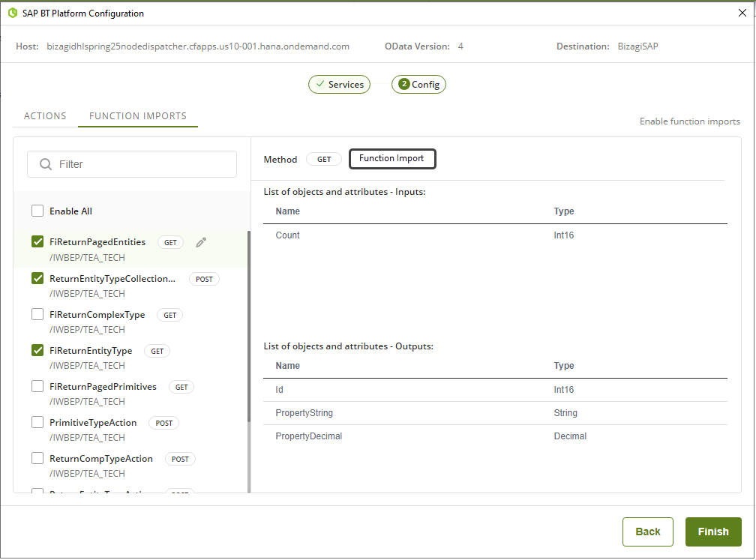Enable the PrimitiveTypeAction checkbox
Screen dimensions: 756x560
point(37,423)
